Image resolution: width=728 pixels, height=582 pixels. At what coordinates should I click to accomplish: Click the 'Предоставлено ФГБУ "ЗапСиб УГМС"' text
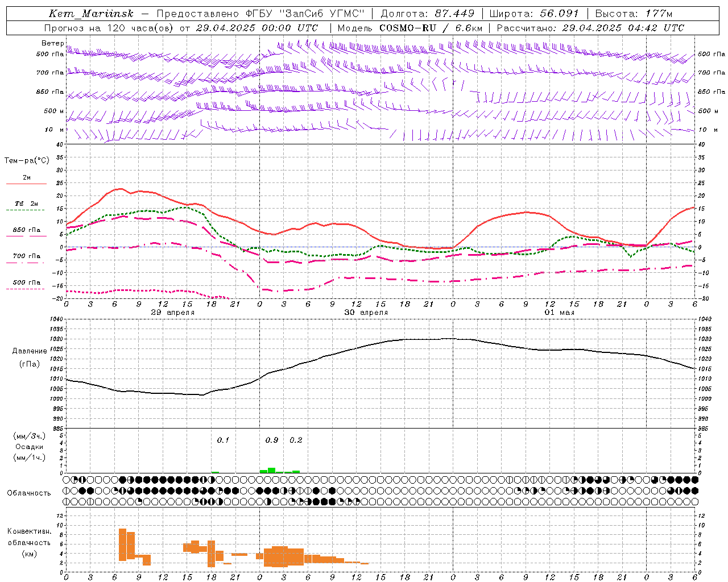[x=260, y=14]
